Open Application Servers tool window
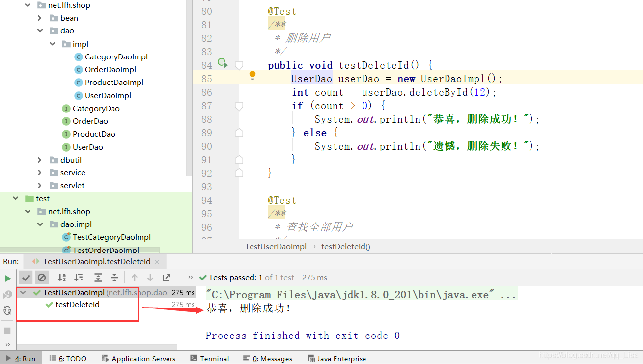This screenshot has width=643, height=364. [x=139, y=359]
